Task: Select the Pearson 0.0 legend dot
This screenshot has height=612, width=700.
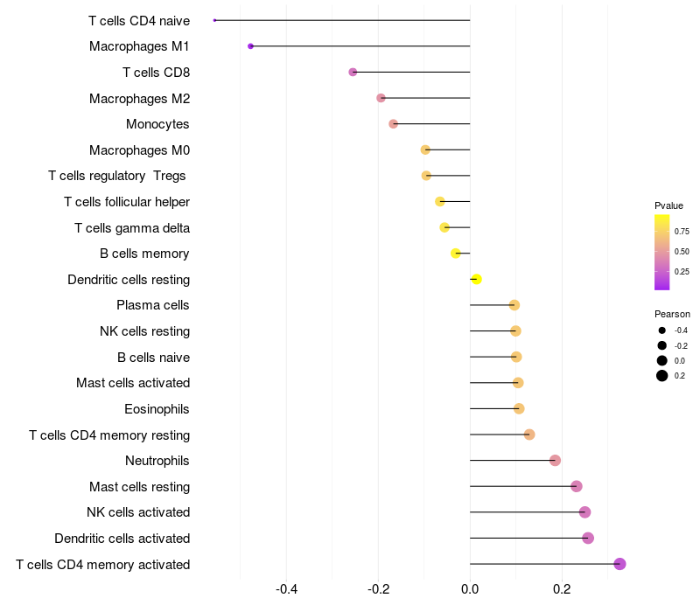Action: click(x=662, y=361)
